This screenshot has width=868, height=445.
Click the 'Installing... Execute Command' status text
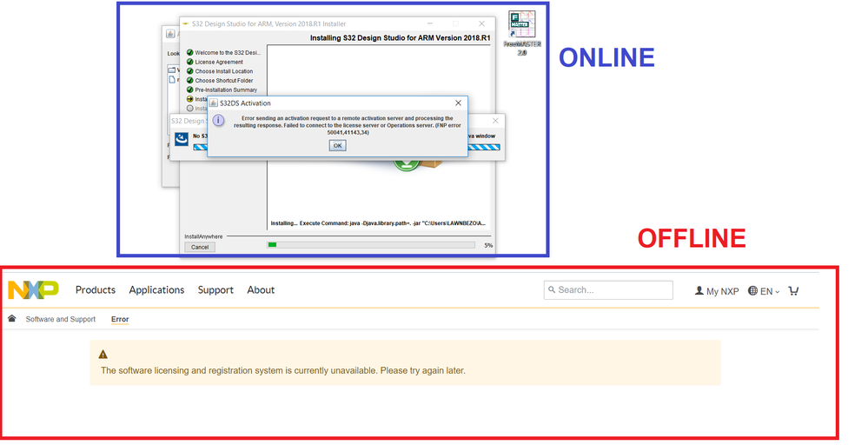point(378,223)
